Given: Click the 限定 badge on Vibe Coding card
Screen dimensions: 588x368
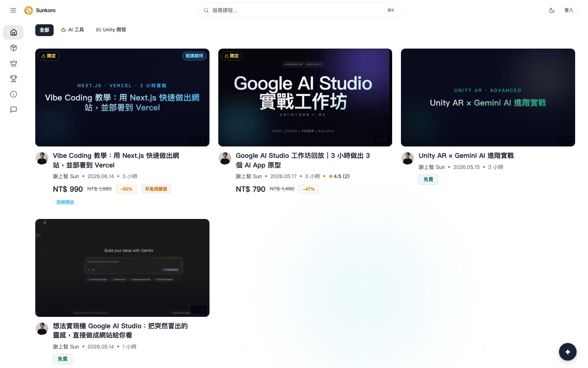Looking at the screenshot, I should click(x=49, y=56).
